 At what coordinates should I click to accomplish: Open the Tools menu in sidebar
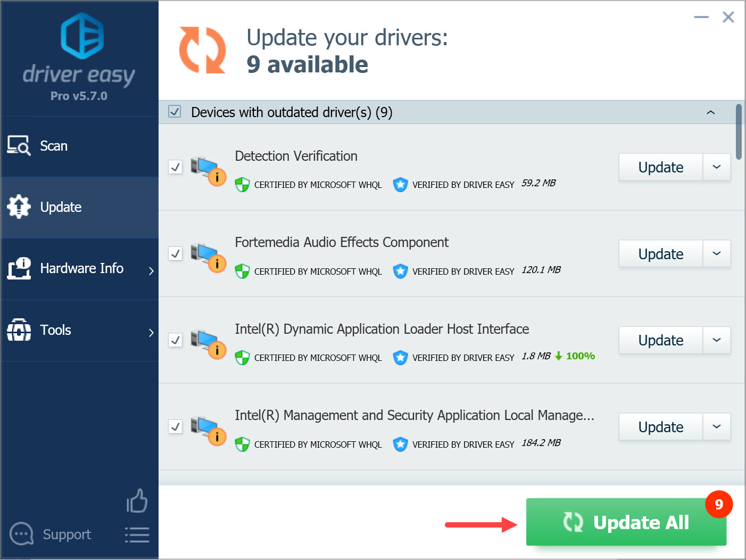(55, 330)
